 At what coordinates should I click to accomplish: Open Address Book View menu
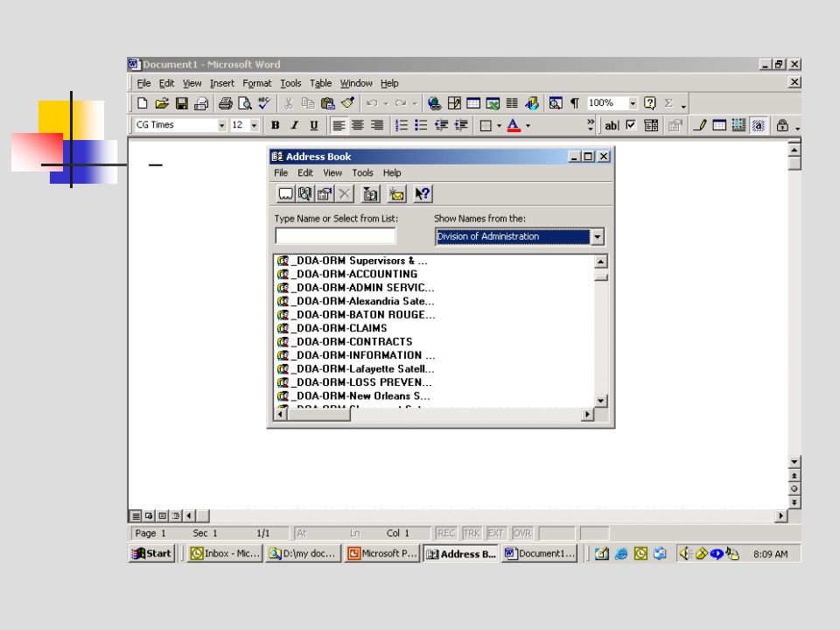coord(332,172)
